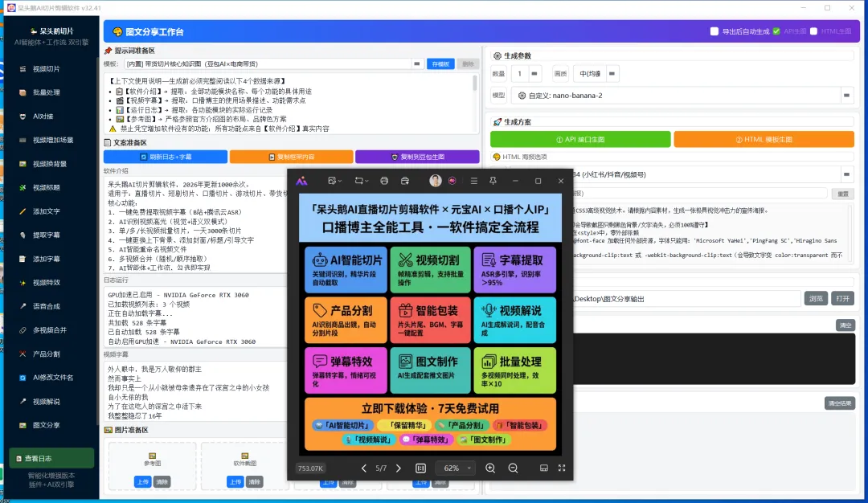
Task: Open 视频换背景 sidebar entry
Action: coord(50,164)
